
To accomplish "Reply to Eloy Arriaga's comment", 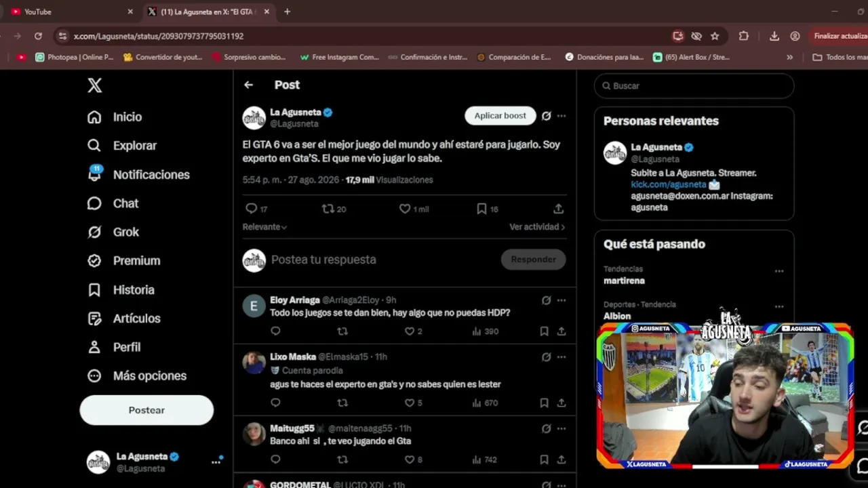I will point(275,331).
